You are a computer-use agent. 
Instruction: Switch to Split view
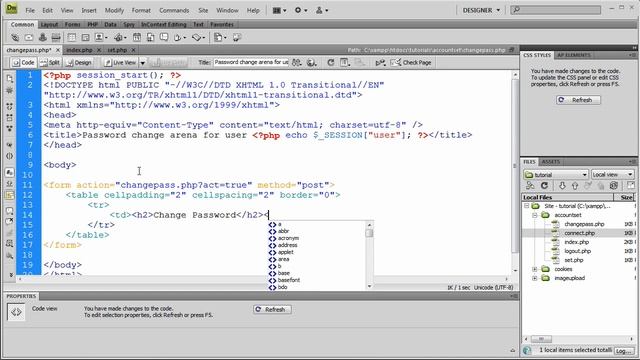tap(50, 62)
